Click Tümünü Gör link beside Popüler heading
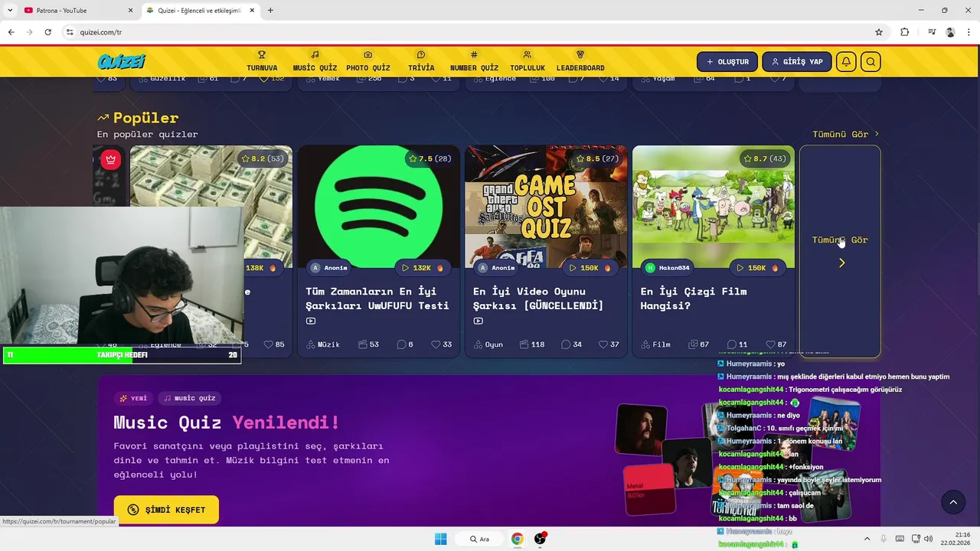 tap(845, 134)
